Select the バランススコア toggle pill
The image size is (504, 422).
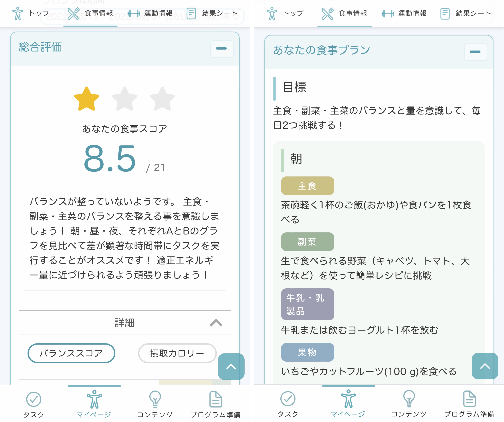pyautogui.click(x=71, y=353)
